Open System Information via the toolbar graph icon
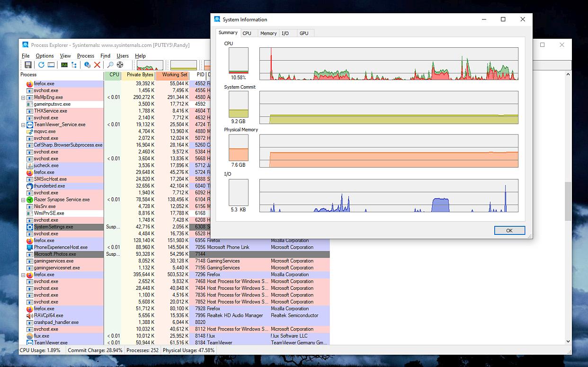The image size is (588, 367). (64, 65)
